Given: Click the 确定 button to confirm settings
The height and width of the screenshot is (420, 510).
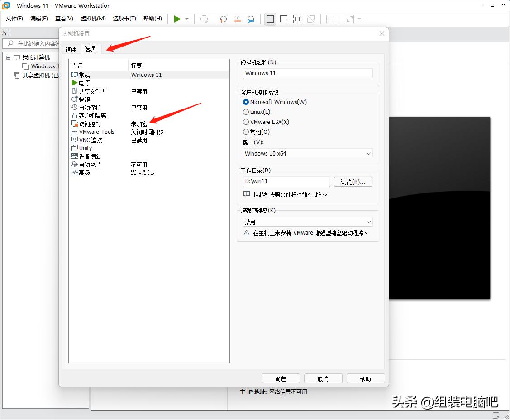Looking at the screenshot, I should pos(281,378).
